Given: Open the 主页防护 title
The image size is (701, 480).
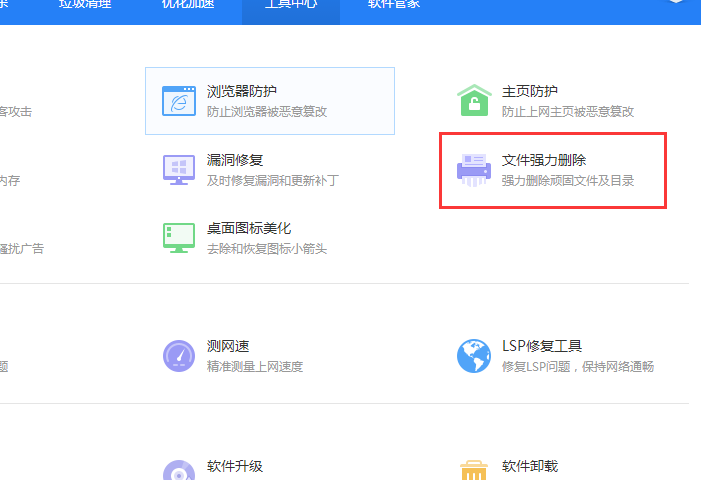Looking at the screenshot, I should tap(530, 91).
